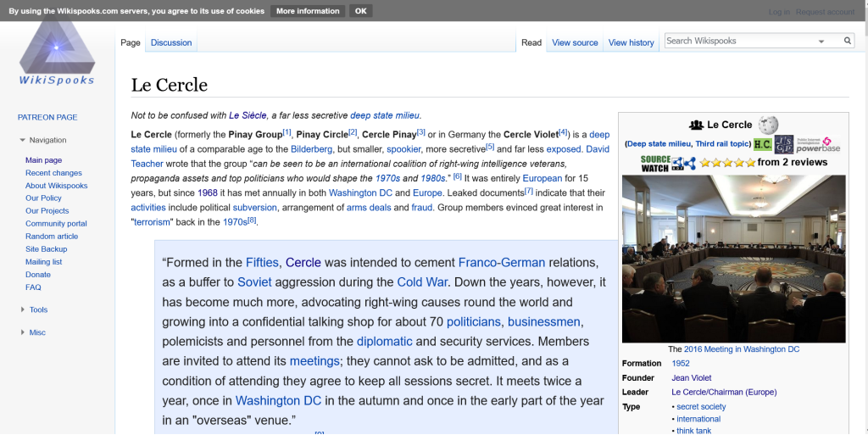Click the Request account link

[825, 12]
